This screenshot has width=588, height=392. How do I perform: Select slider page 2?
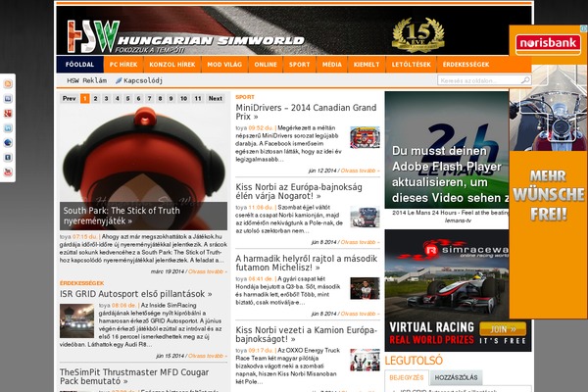tap(96, 98)
